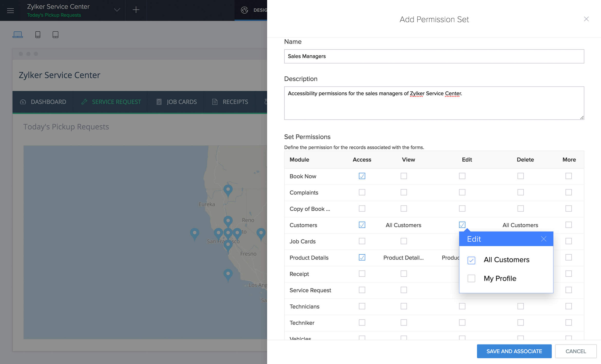Click the Cancel button
The height and width of the screenshot is (364, 601).
pyautogui.click(x=576, y=351)
